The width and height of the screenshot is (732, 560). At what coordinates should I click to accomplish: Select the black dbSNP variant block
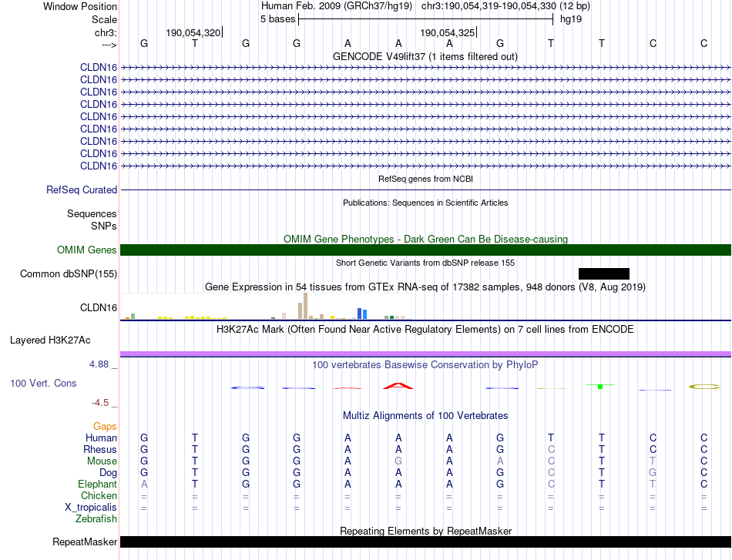(604, 274)
